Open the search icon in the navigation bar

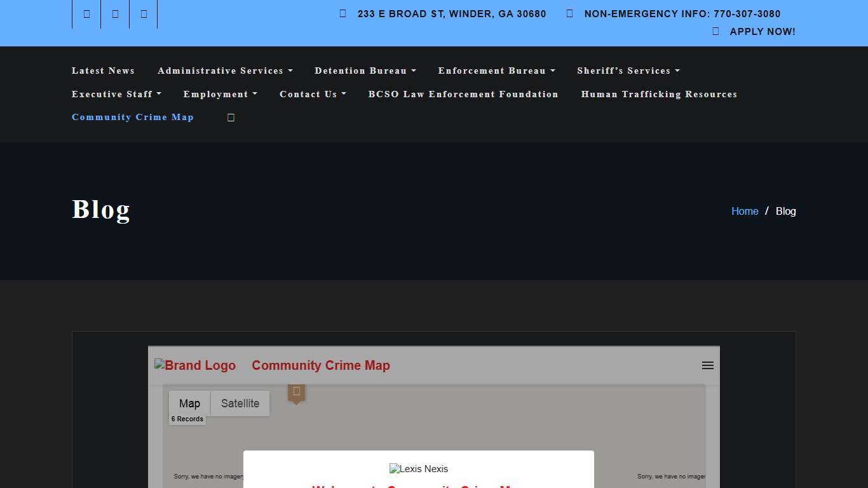click(230, 117)
